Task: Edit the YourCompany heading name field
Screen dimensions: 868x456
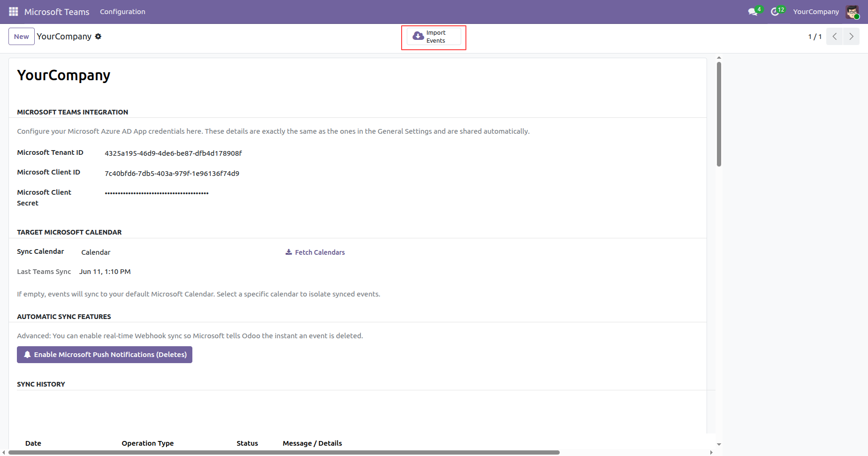Action: pos(64,76)
